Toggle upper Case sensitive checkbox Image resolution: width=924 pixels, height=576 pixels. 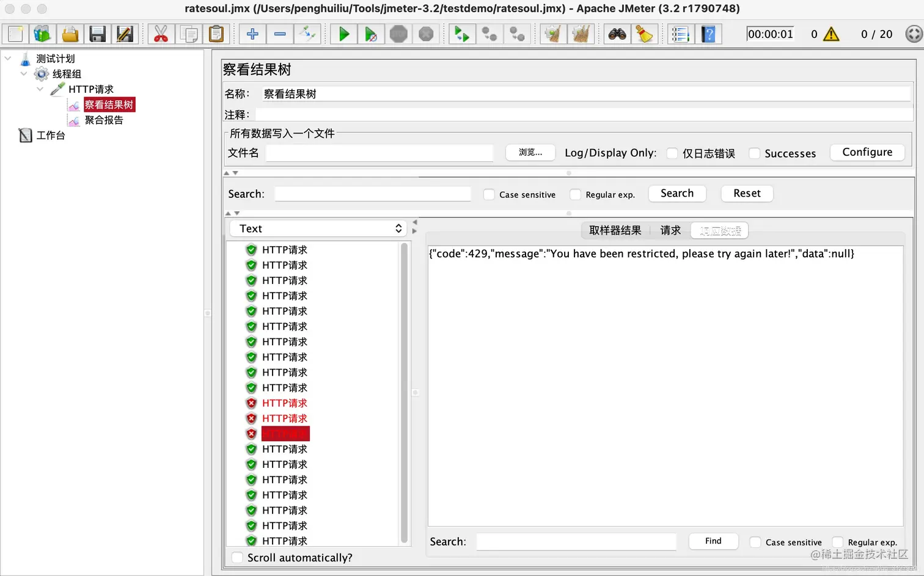[489, 194]
